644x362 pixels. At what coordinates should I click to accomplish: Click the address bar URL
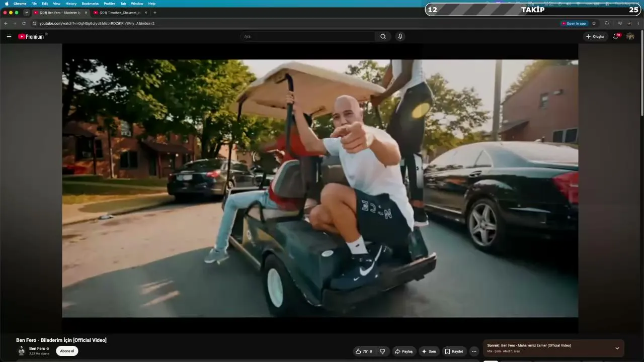point(97,23)
